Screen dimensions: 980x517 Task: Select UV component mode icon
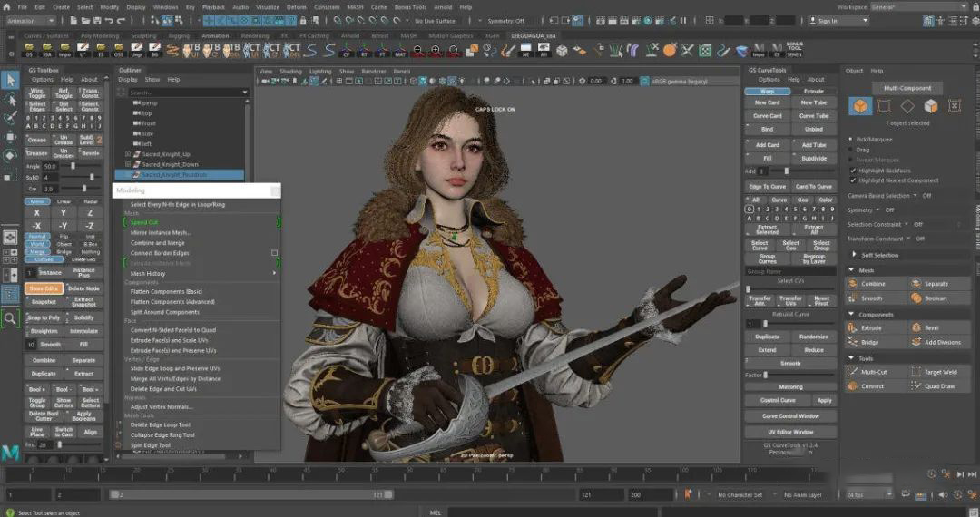pos(955,106)
